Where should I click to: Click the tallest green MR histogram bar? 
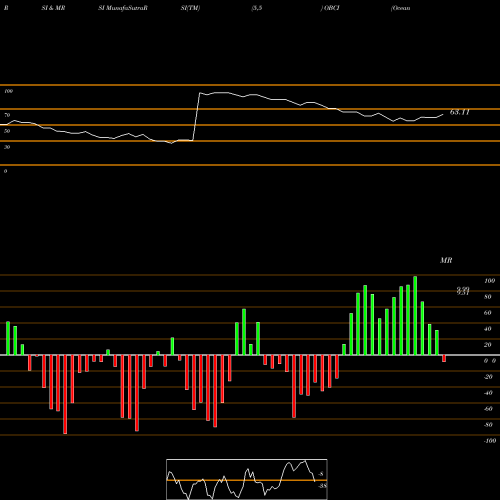[x=415, y=315]
